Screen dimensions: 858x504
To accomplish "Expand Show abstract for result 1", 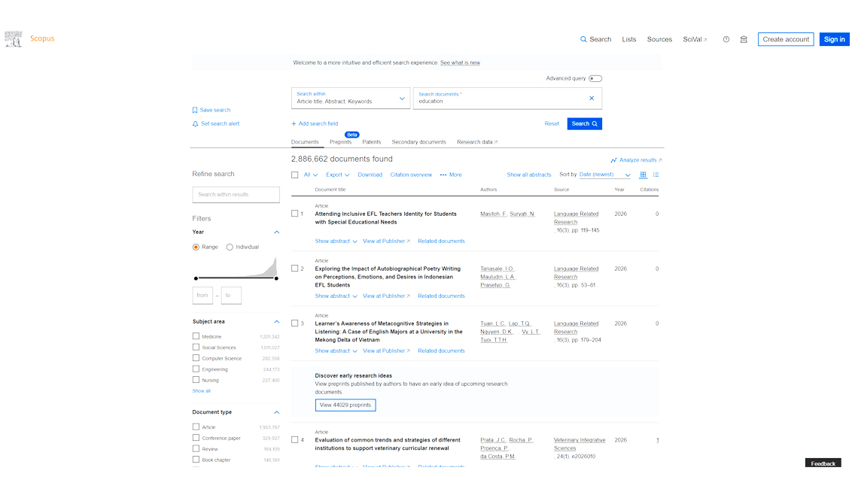I will pos(336,241).
